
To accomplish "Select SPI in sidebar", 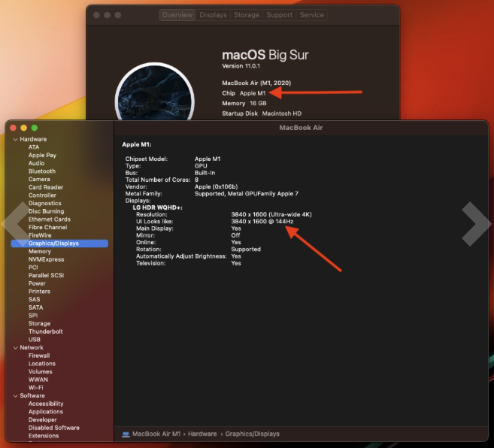I will click(x=33, y=316).
